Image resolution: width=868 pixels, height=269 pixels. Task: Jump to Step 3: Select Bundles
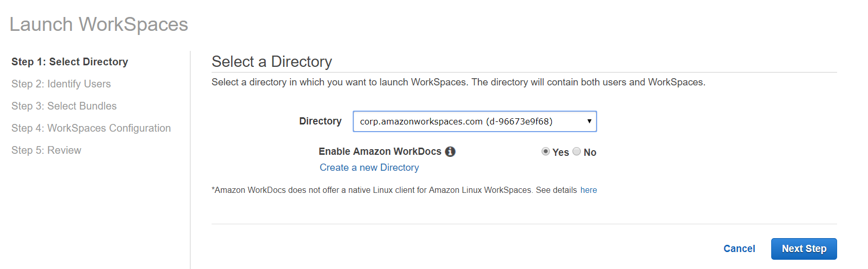coord(64,106)
